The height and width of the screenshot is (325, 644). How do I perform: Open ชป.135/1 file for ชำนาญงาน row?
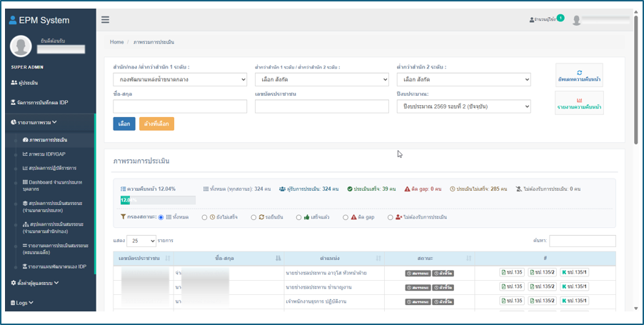(574, 286)
